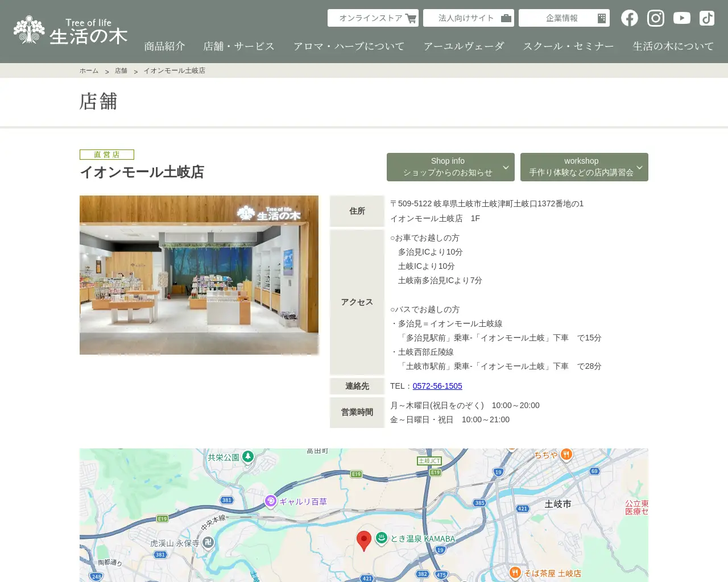This screenshot has width=728, height=582.
Task: Open the Instagram icon in the header
Action: (655, 18)
